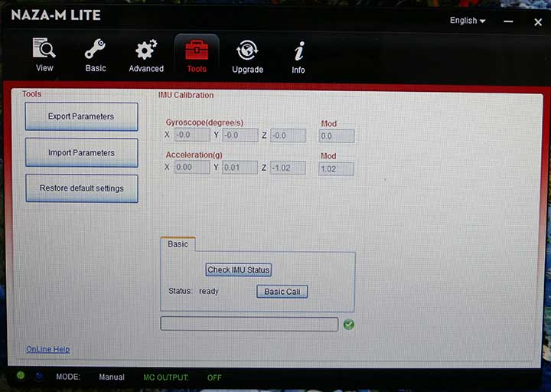Expand the English language dropdown
Viewport: 551px width, 392px height.
pyautogui.click(x=468, y=21)
